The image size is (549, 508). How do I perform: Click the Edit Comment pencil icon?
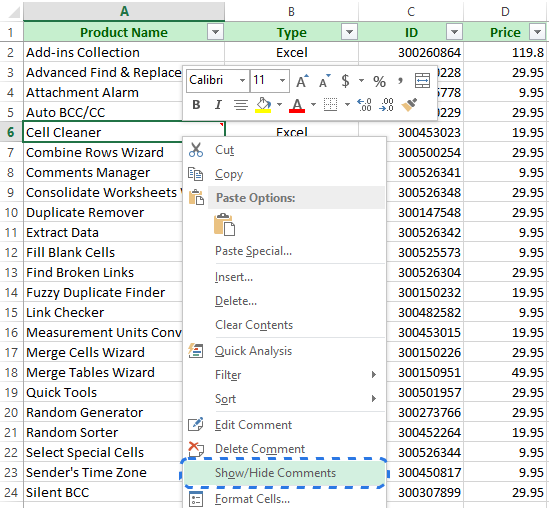196,424
